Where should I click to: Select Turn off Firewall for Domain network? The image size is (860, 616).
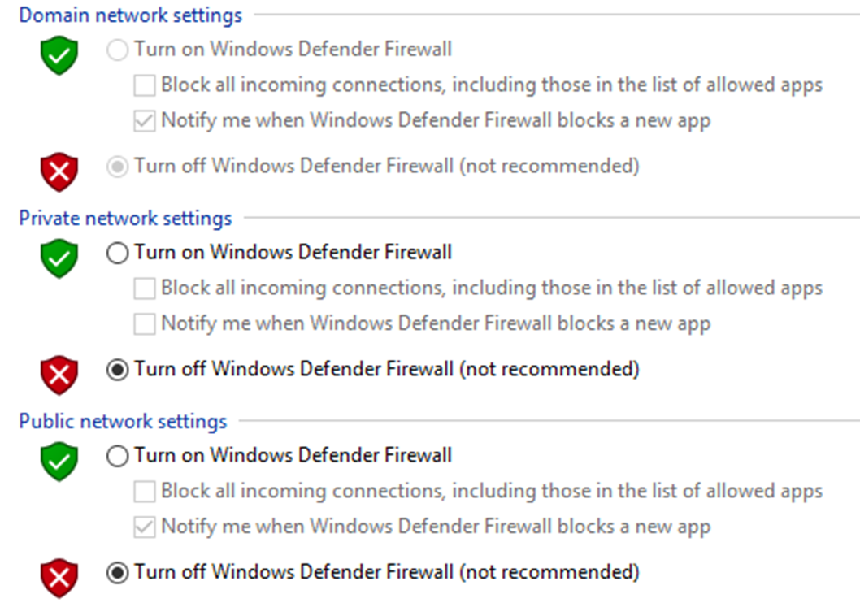(118, 167)
